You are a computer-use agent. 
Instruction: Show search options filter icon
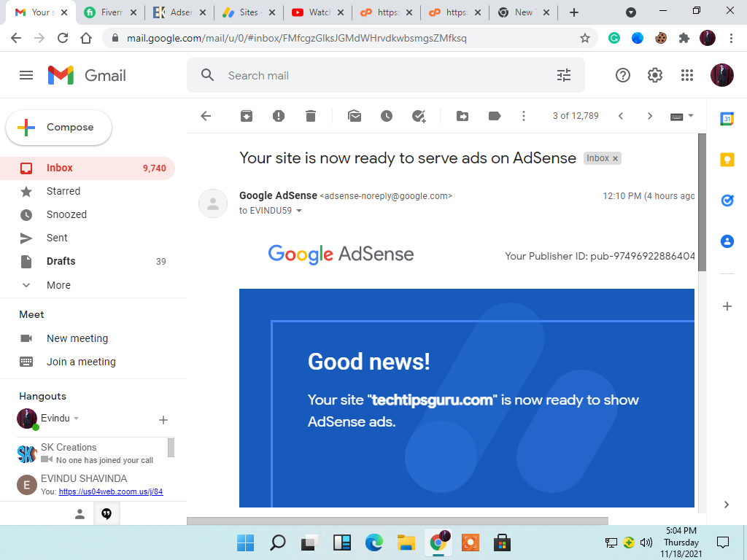(564, 75)
